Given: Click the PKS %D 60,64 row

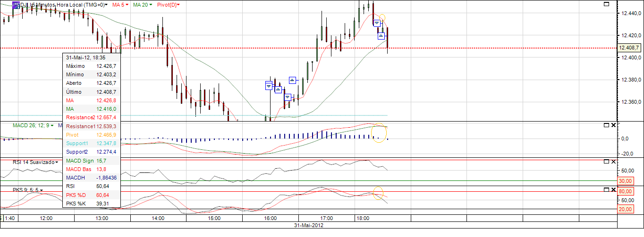Looking at the screenshot, I should 92,195.
